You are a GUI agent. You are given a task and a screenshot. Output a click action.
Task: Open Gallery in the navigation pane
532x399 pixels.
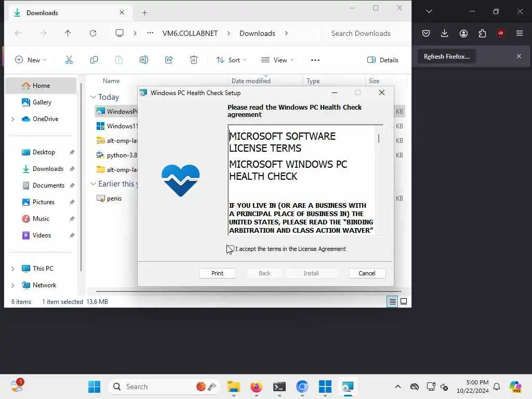[42, 102]
